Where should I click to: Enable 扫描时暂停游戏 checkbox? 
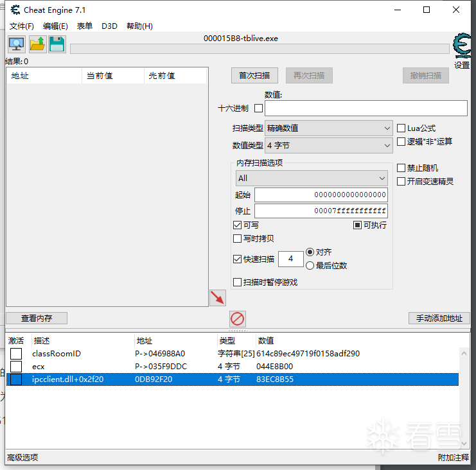click(237, 282)
